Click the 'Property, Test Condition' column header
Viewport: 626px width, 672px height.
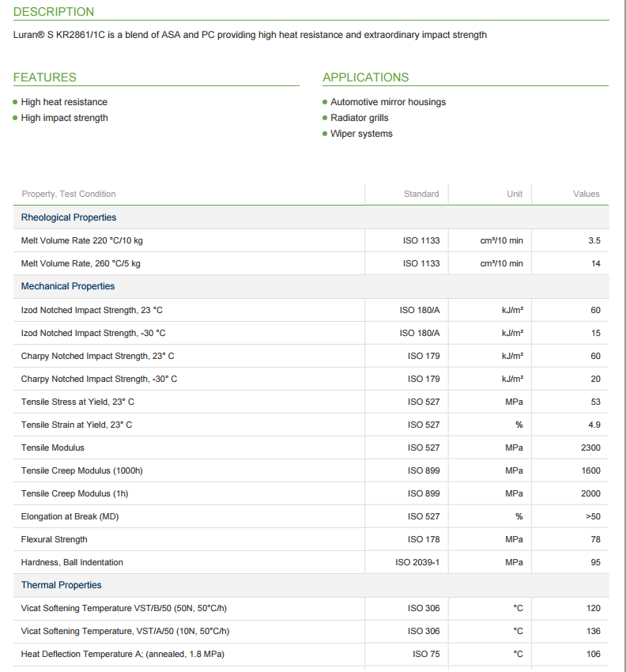[69, 194]
